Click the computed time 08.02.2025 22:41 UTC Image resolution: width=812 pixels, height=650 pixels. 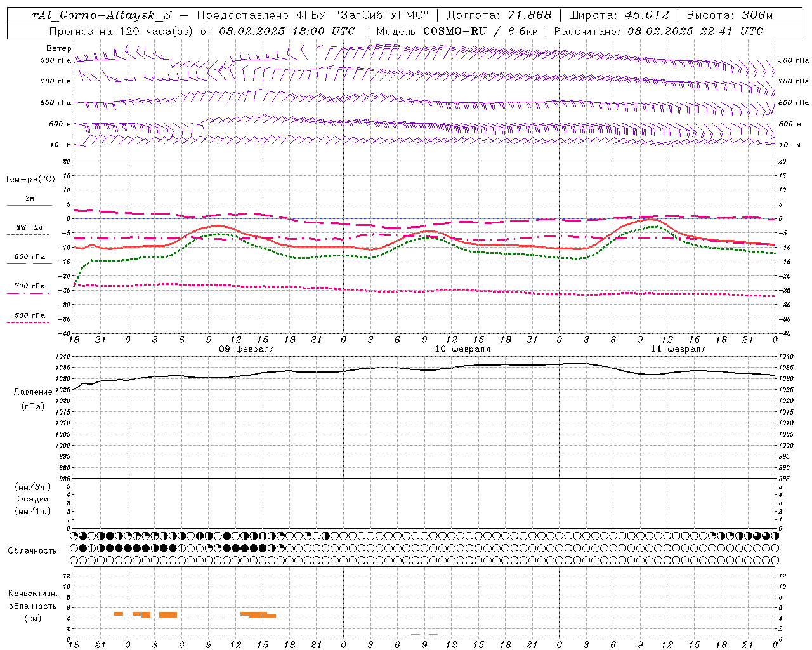coord(695,31)
